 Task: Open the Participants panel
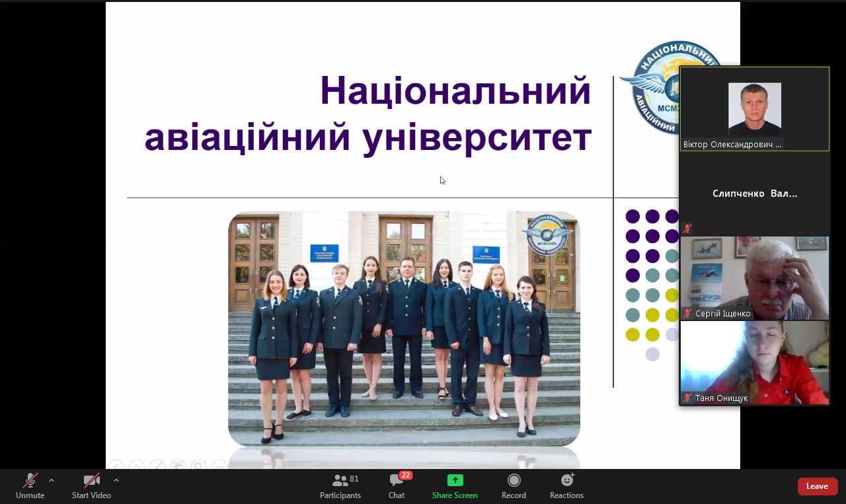[x=340, y=486]
